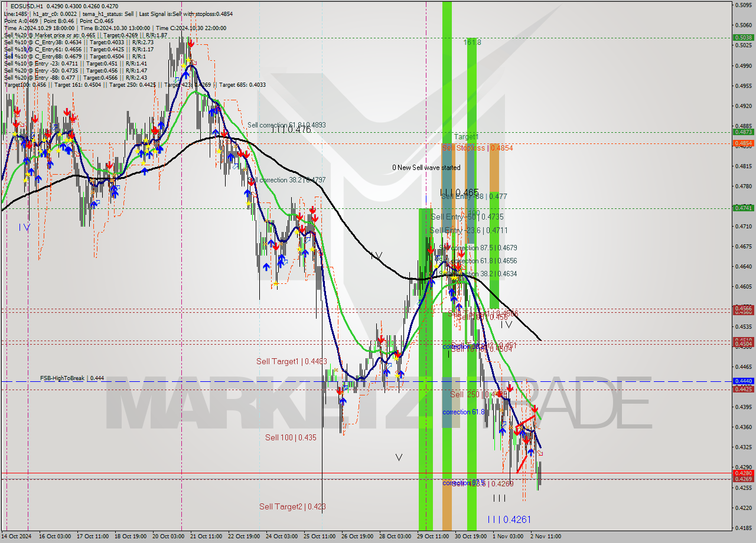
Task: Click the green 0.4741 price tag
Action: pos(743,208)
